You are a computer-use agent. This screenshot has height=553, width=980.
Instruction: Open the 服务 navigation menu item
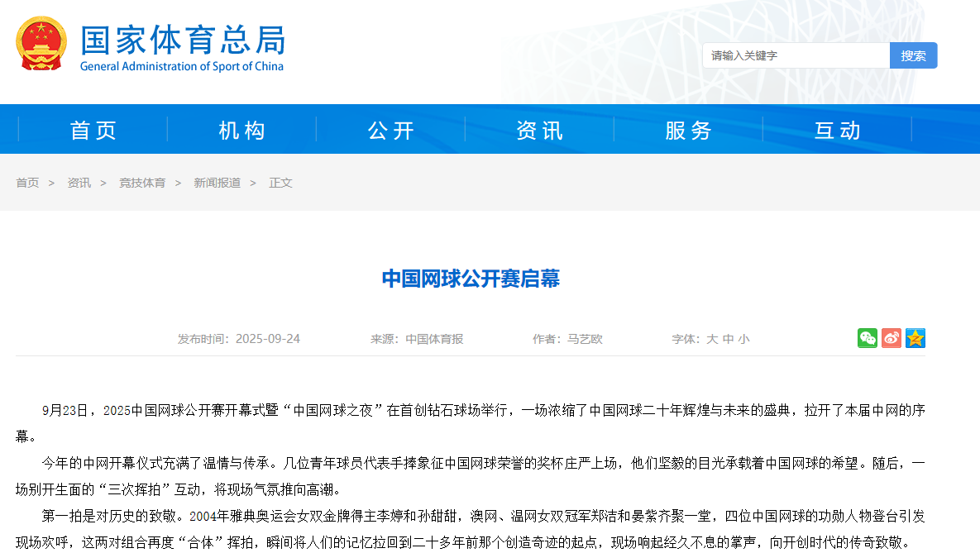[x=689, y=130]
